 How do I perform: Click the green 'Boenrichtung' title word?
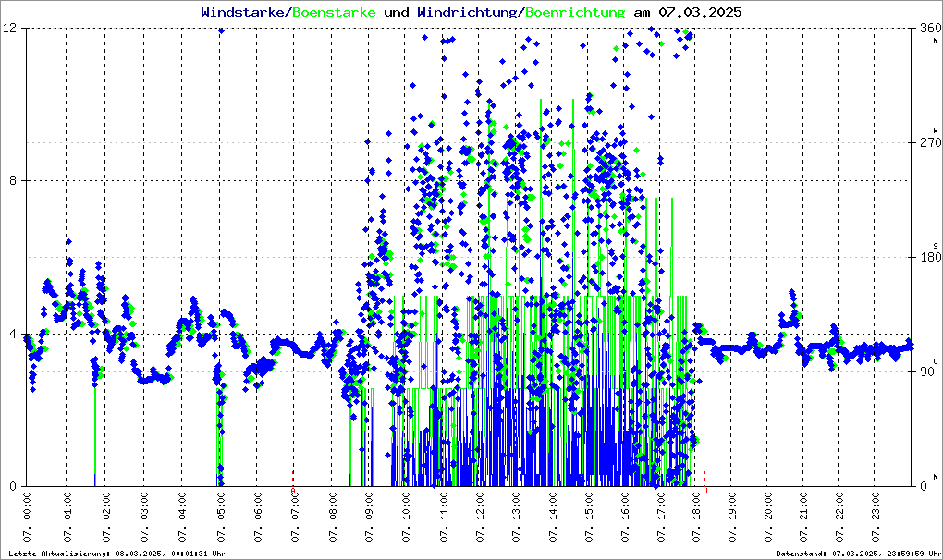[575, 13]
